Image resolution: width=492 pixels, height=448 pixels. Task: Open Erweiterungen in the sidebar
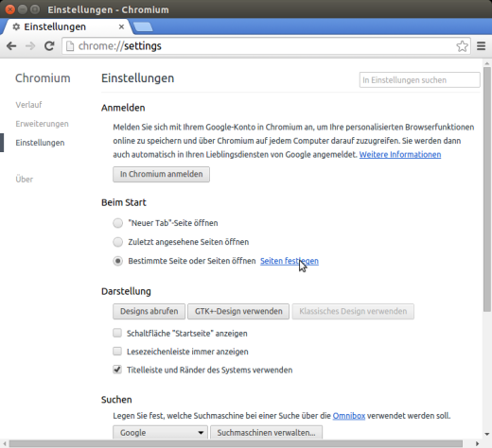pos(42,124)
